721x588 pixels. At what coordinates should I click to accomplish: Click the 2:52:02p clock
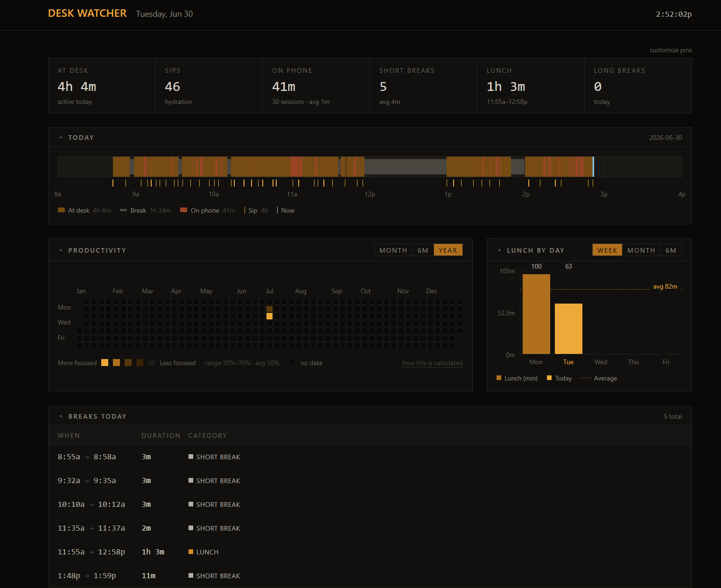point(674,14)
